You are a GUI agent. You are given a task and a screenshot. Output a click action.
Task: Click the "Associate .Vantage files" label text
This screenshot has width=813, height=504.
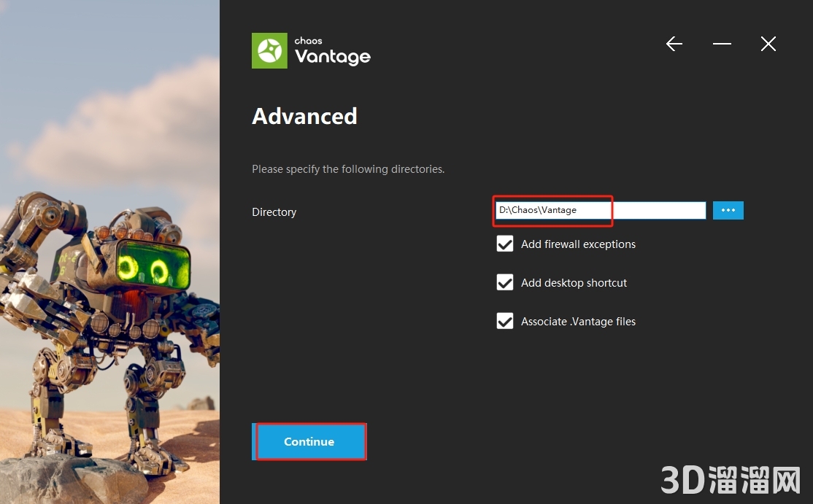[578, 322]
